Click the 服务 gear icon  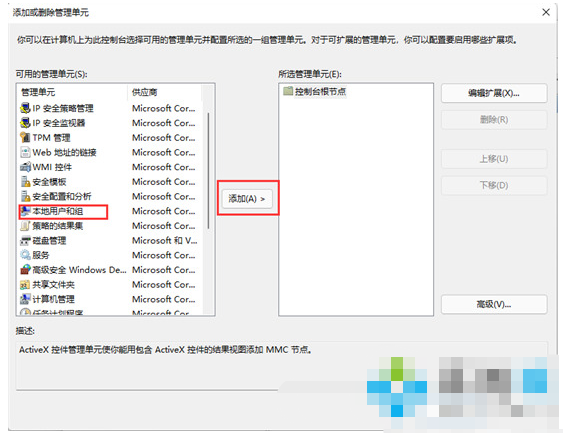coord(25,255)
